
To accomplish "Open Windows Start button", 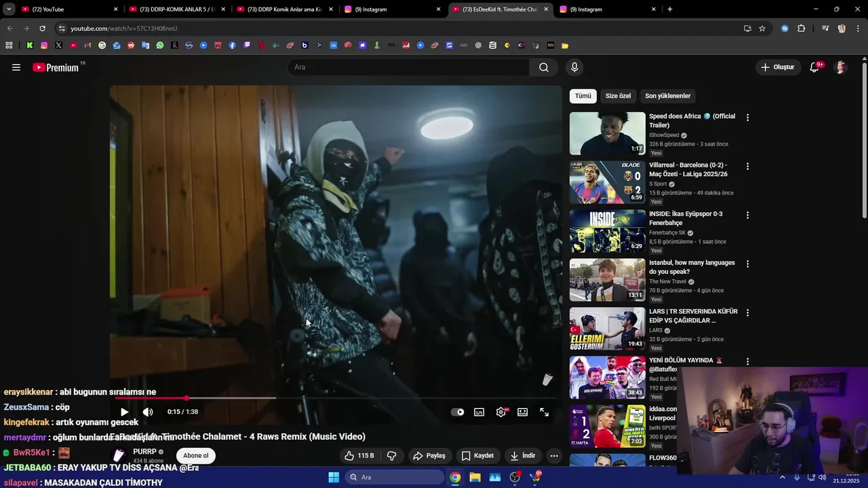I will point(334,477).
